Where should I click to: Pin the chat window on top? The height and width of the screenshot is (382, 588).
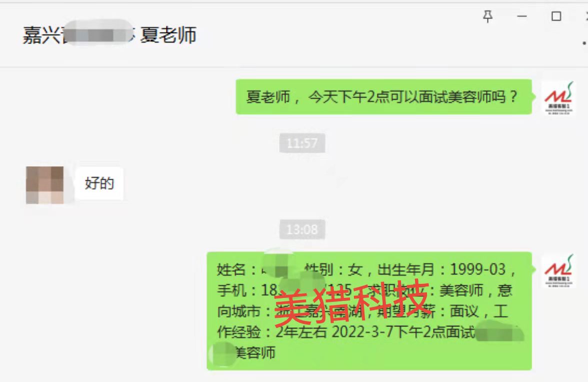coord(487,17)
